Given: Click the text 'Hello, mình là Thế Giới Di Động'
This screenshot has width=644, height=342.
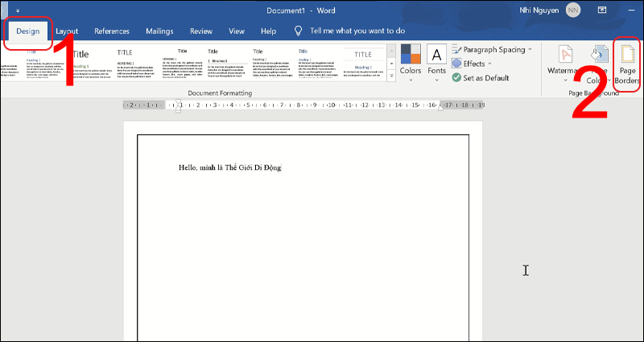Looking at the screenshot, I should [x=229, y=167].
